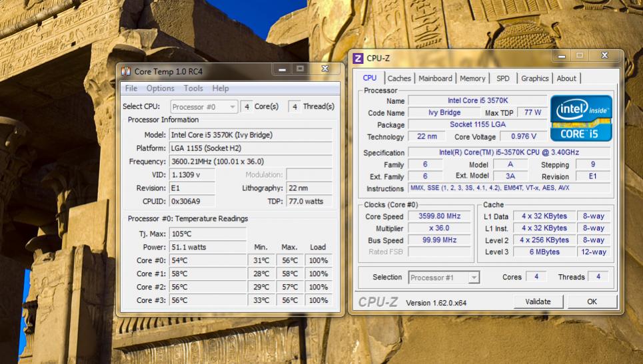
Task: Open the File menu in Core Temp
Action: pos(131,89)
